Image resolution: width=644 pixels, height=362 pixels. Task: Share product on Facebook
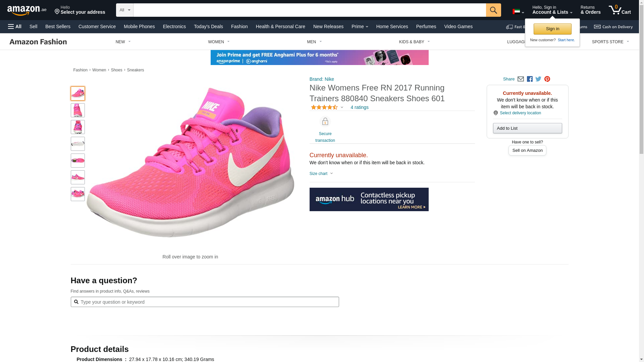[x=530, y=79]
